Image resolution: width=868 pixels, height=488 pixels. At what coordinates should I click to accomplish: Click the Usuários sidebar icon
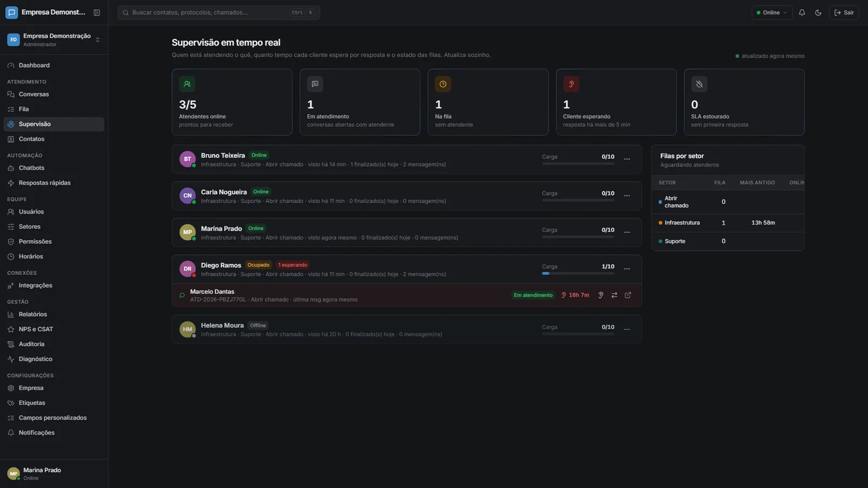11,212
